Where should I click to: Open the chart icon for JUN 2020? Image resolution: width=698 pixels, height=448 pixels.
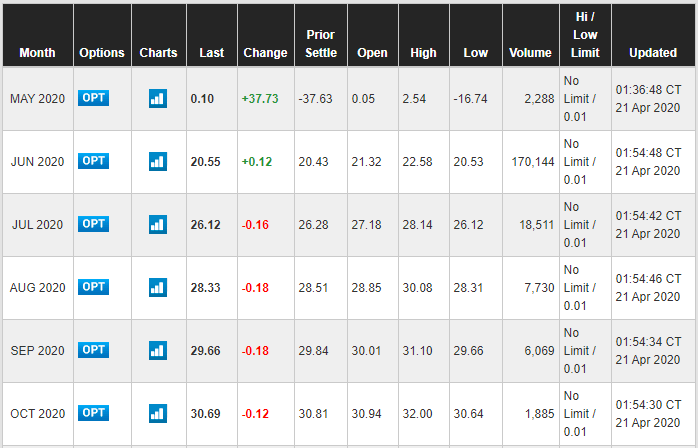[158, 161]
